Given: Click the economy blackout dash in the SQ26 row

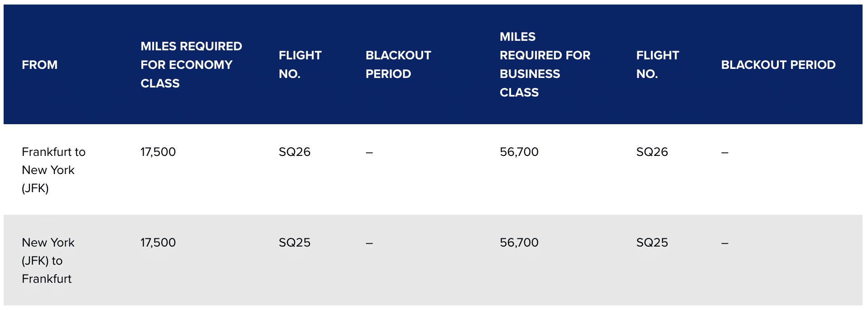Looking at the screenshot, I should (369, 153).
